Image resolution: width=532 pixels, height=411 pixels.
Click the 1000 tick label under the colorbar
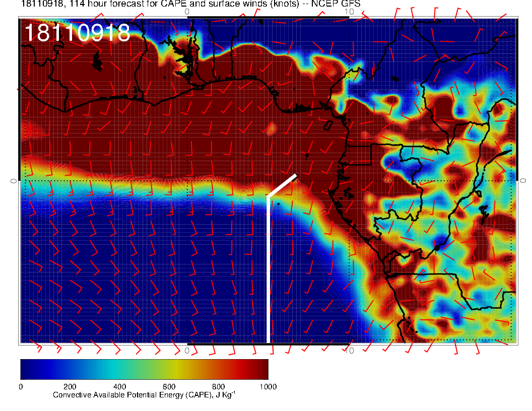pyautogui.click(x=268, y=387)
